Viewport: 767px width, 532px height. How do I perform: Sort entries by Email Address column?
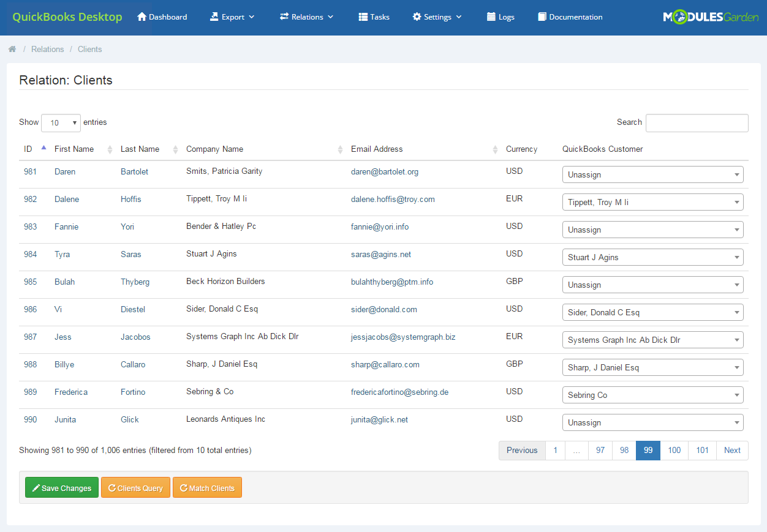pos(376,149)
